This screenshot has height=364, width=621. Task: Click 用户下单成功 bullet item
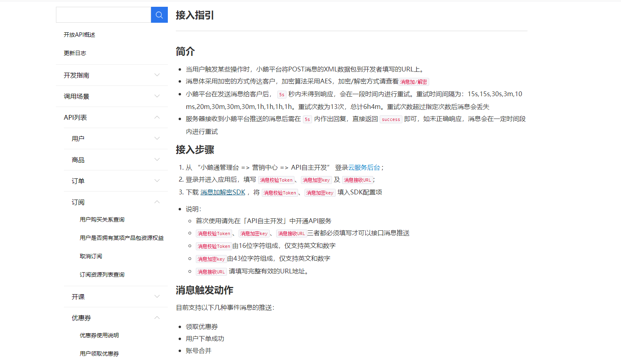pos(205,339)
